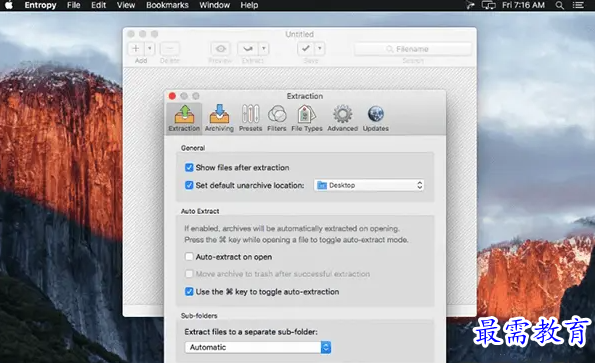This screenshot has width=597, height=363.
Task: Select the Filters preferences tab
Action: [x=277, y=118]
